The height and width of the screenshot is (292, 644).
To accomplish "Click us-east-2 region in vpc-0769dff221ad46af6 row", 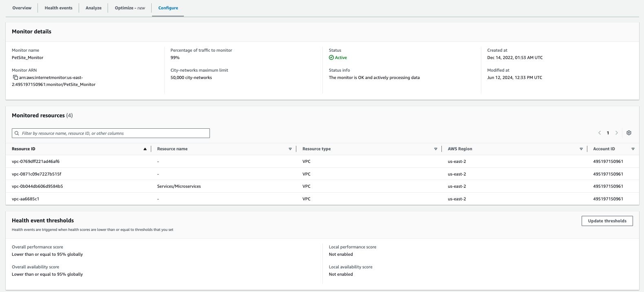I will click(457, 161).
